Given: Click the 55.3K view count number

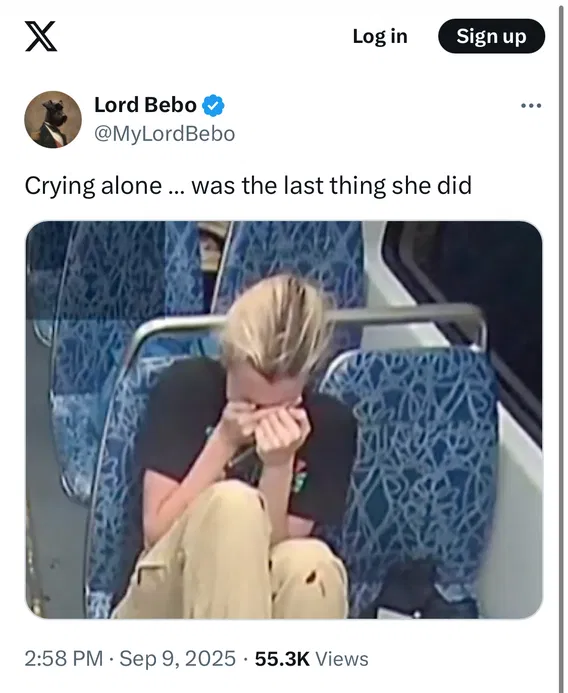Looking at the screenshot, I should coord(282,659).
